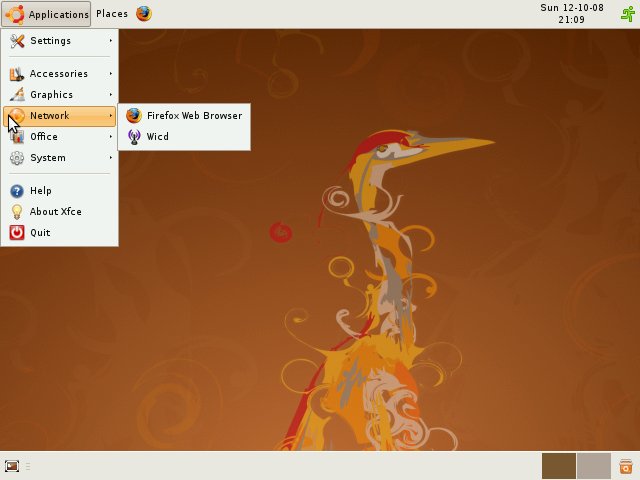Open the Accessories menu entry
Image resolution: width=640 pixels, height=480 pixels.
click(60, 74)
